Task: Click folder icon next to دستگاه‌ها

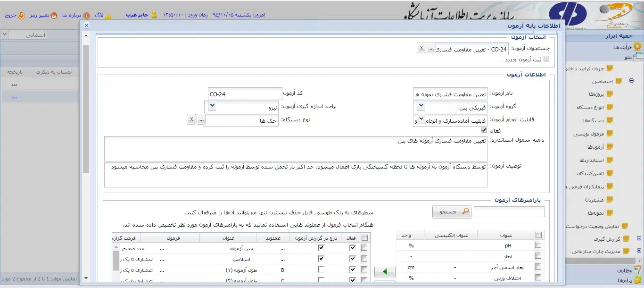Action: pyautogui.click(x=610, y=120)
